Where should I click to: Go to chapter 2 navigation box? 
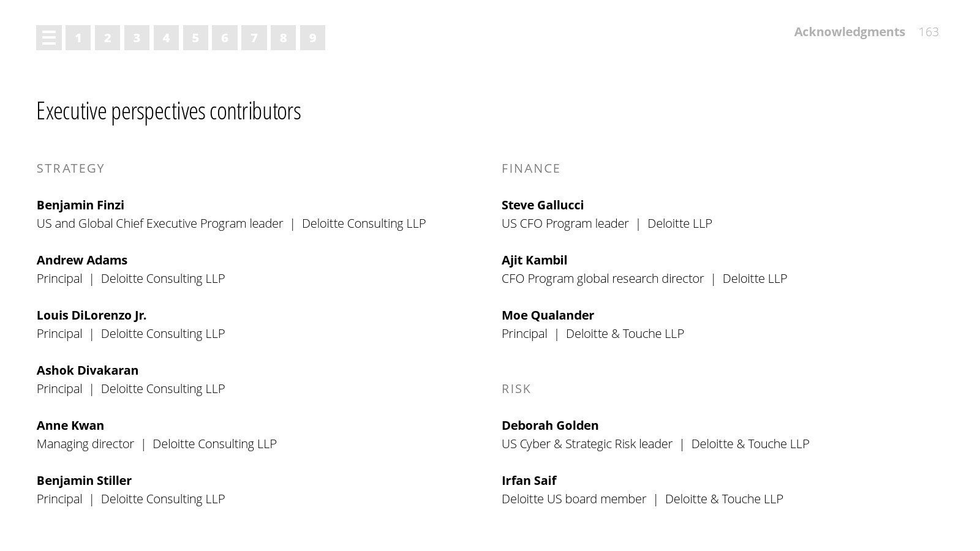[x=107, y=38]
